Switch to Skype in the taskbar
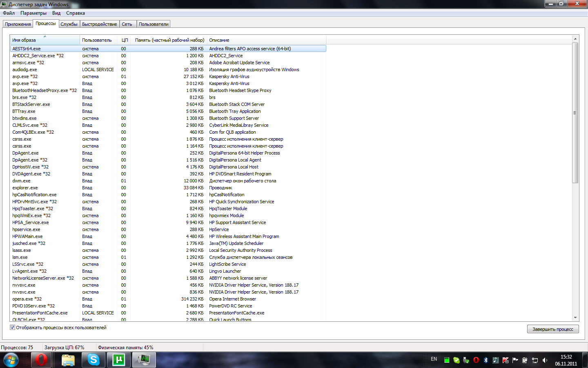588x368 pixels. tap(94, 360)
